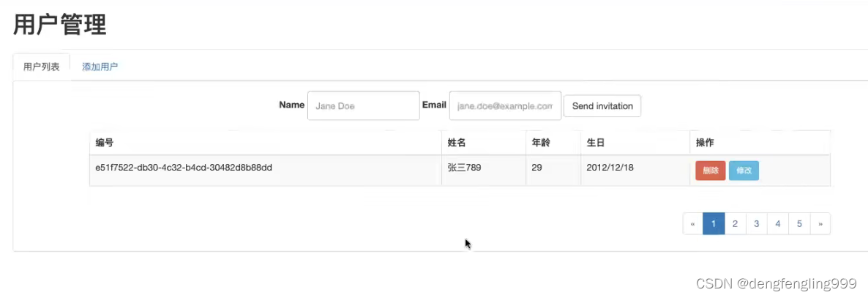Click the Name input field
The image size is (868, 298).
coord(364,105)
